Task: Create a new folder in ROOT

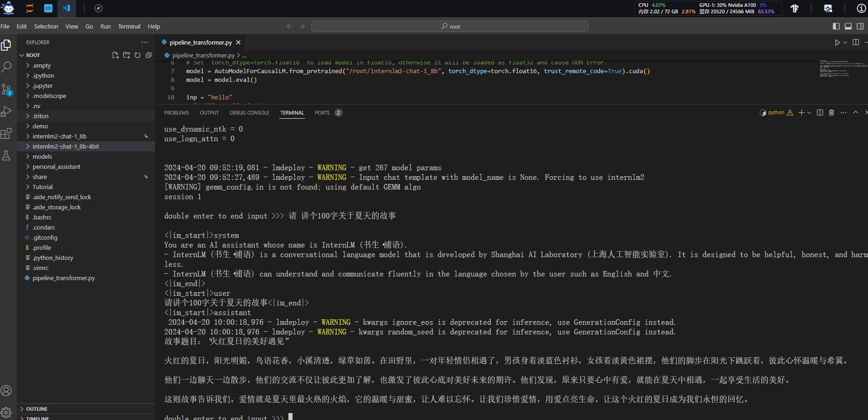Action: pos(126,55)
